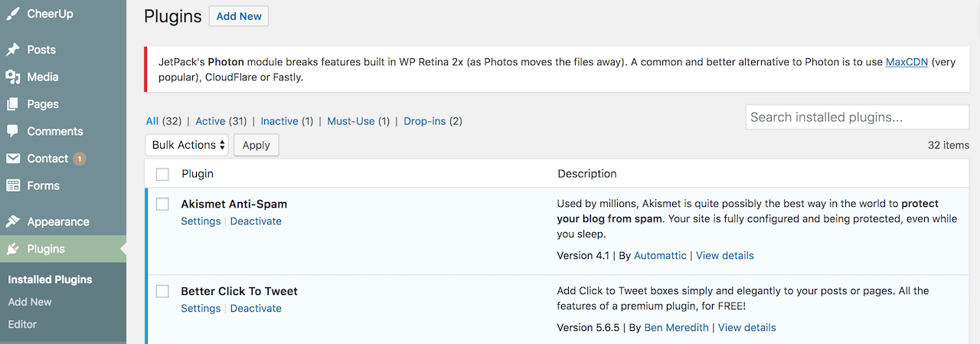Open the Automattic author link

[660, 255]
